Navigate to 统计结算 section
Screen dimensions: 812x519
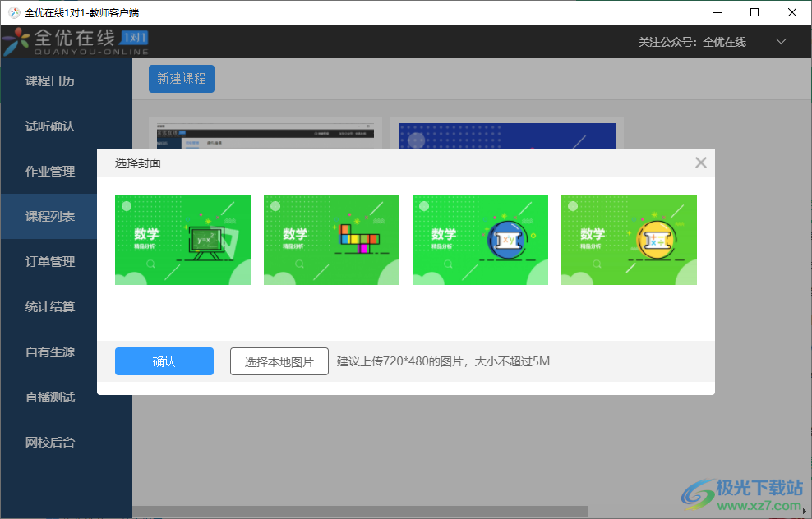click(50, 307)
